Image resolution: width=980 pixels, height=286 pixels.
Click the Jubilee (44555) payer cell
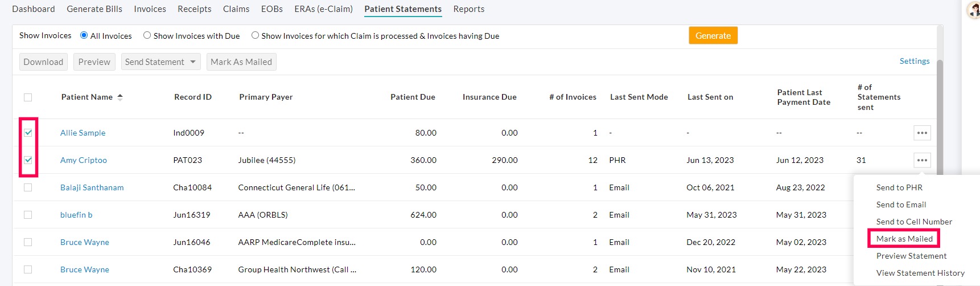[x=267, y=160]
